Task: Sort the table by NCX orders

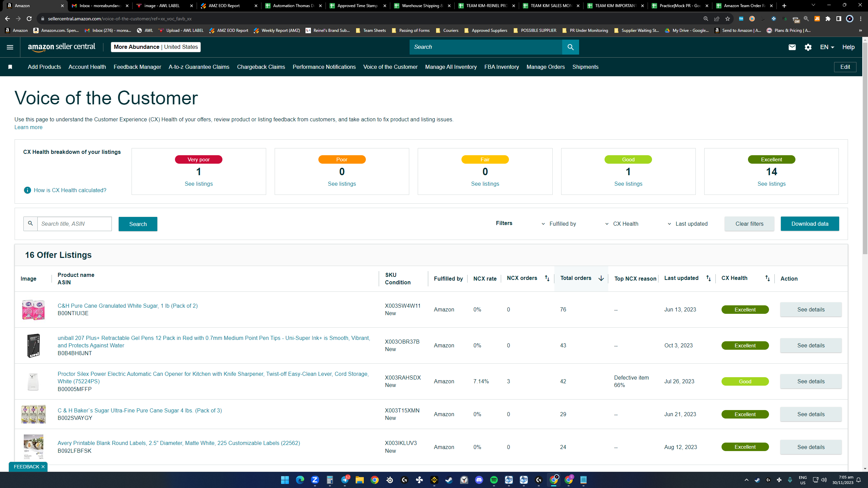Action: (x=547, y=278)
